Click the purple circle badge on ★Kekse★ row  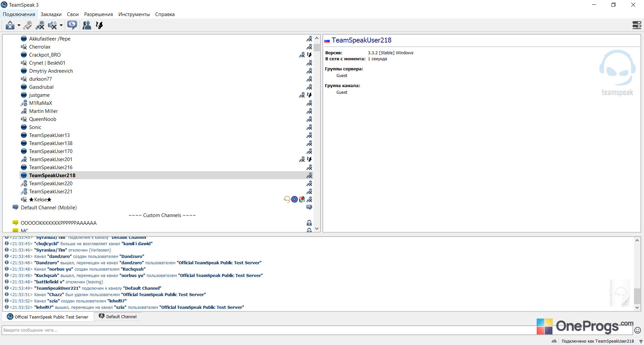point(294,200)
